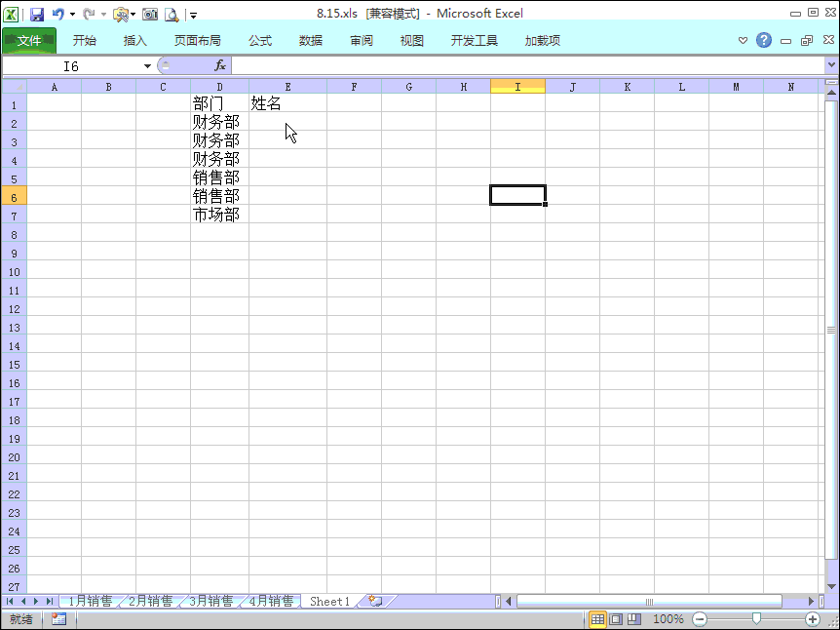Switch to Normal view button

click(598, 619)
